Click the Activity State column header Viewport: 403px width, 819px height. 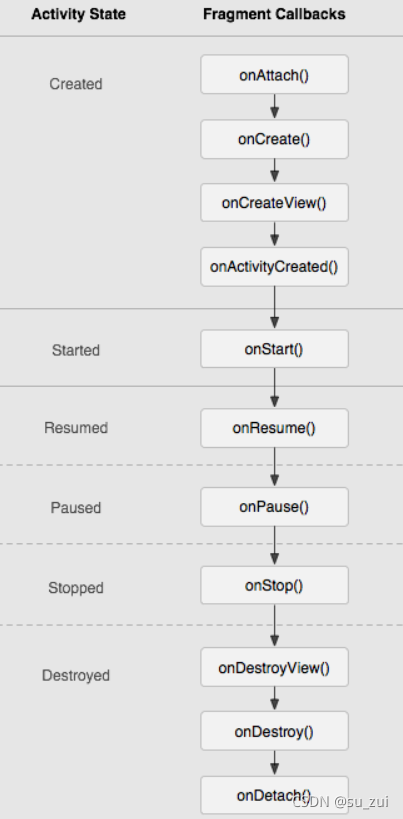pyautogui.click(x=78, y=14)
